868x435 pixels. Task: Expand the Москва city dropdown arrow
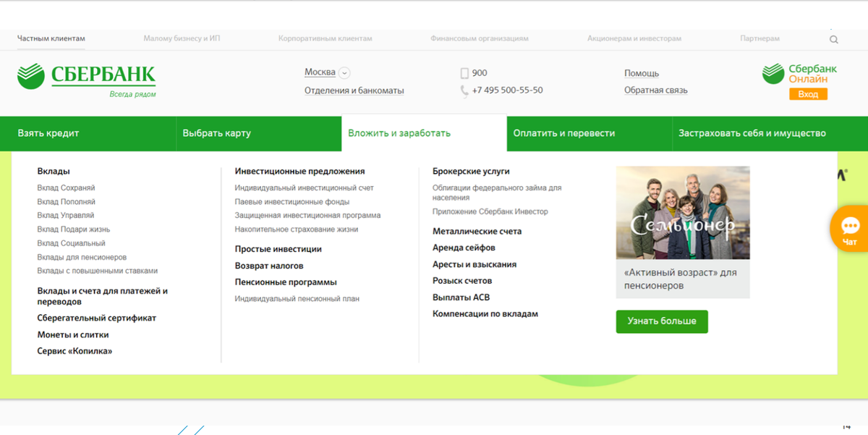(344, 72)
